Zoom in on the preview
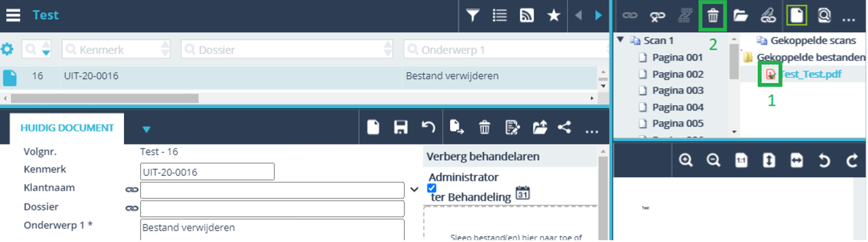 tap(686, 160)
